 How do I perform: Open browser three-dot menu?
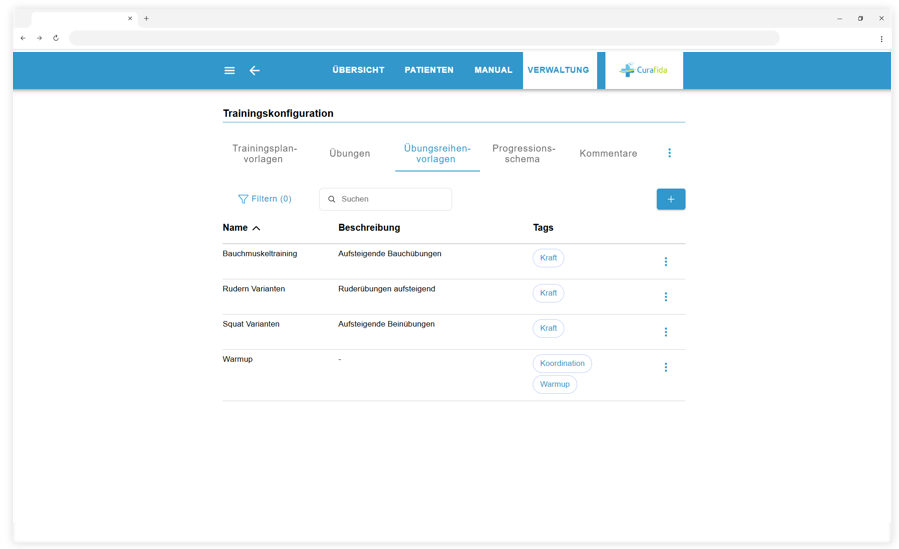click(x=881, y=39)
